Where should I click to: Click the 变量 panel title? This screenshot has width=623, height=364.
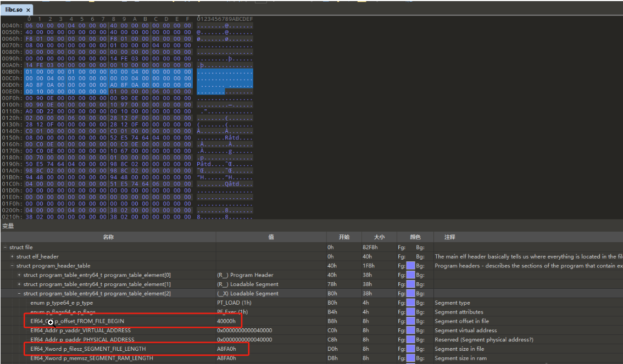point(8,226)
